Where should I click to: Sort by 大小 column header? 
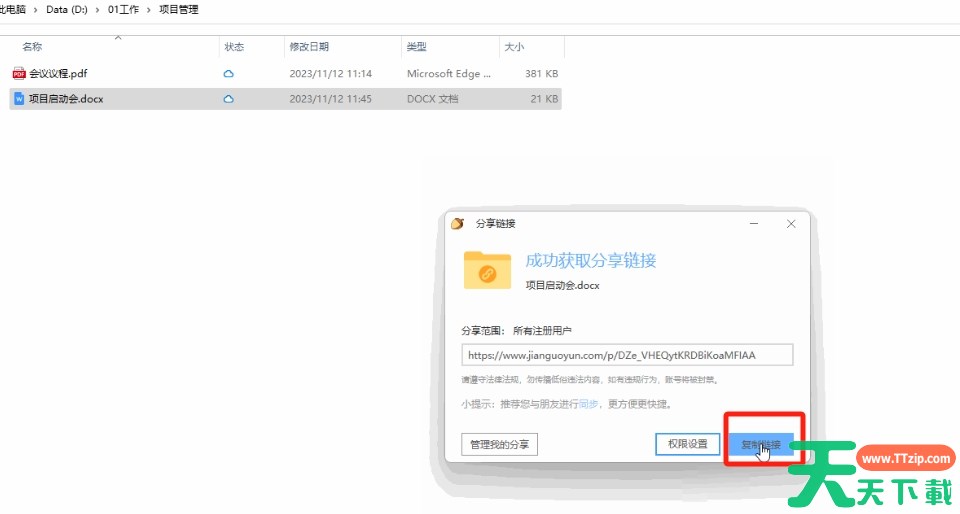(x=514, y=47)
